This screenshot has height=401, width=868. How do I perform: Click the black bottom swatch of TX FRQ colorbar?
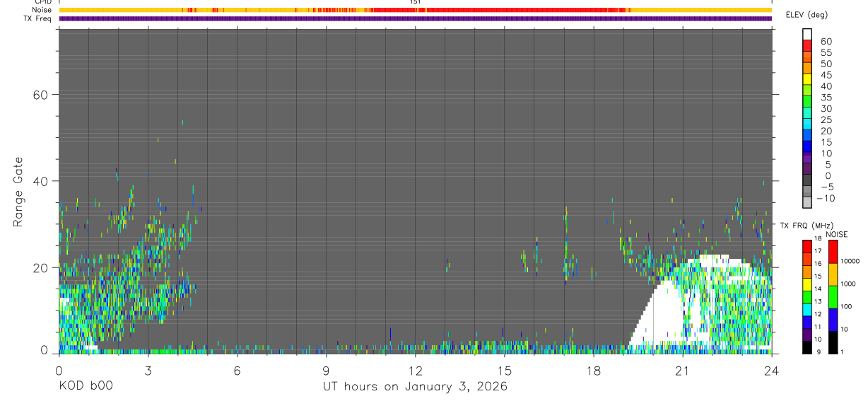point(807,347)
